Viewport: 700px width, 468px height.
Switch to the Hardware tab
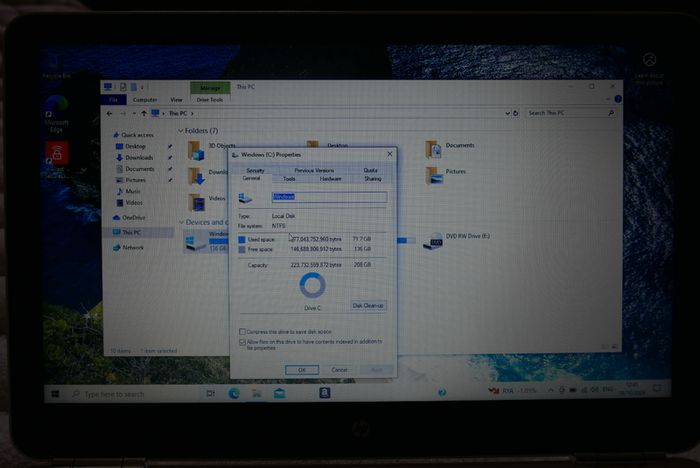point(330,179)
